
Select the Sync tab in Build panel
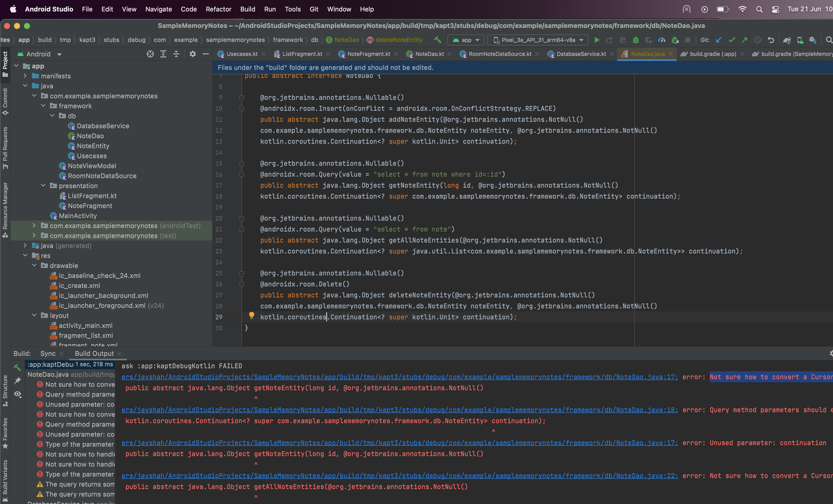pos(48,353)
